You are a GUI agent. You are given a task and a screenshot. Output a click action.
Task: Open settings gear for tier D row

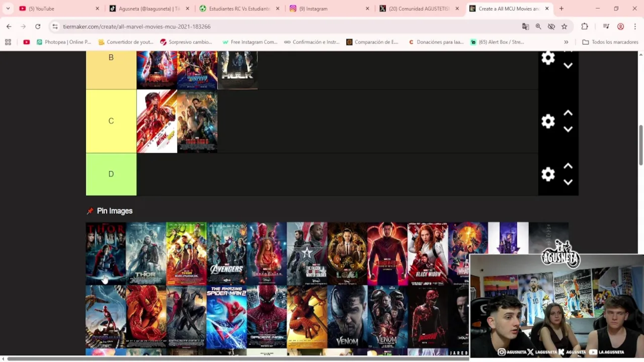coord(548,174)
